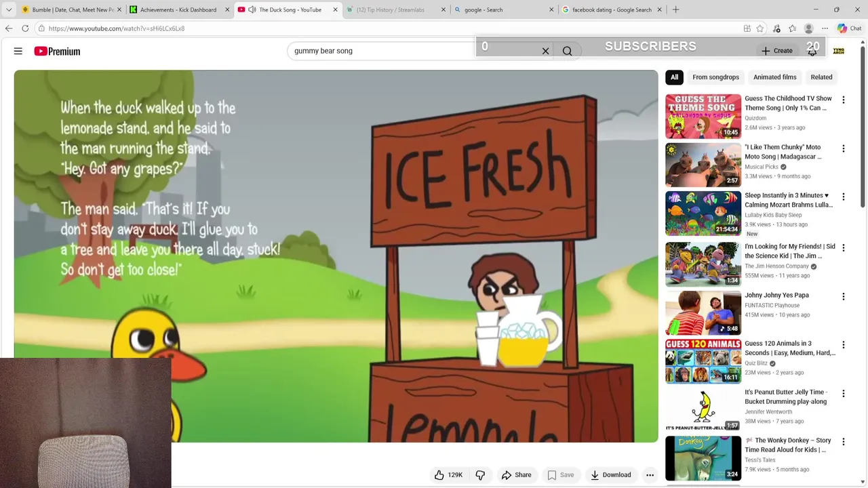Select the Animated films filter chip

coord(774,77)
